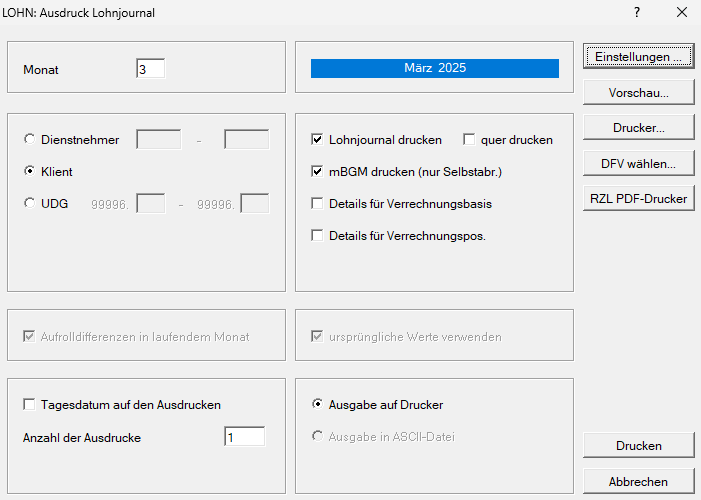The image size is (701, 500).
Task: Select the UDG radio option
Action: [x=29, y=204]
